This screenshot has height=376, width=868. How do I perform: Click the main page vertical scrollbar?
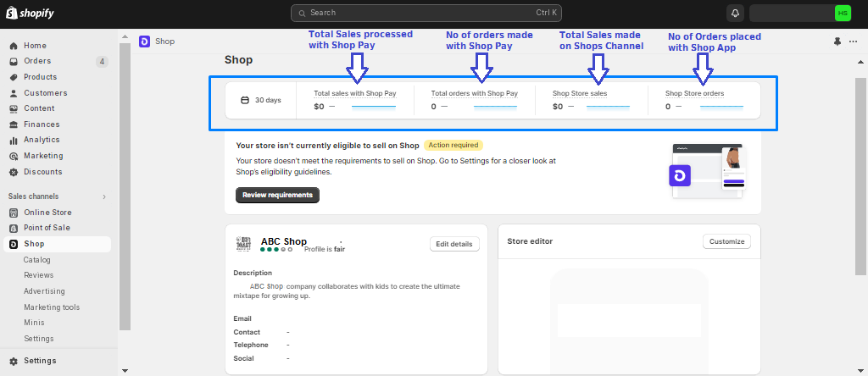pyautogui.click(x=861, y=177)
